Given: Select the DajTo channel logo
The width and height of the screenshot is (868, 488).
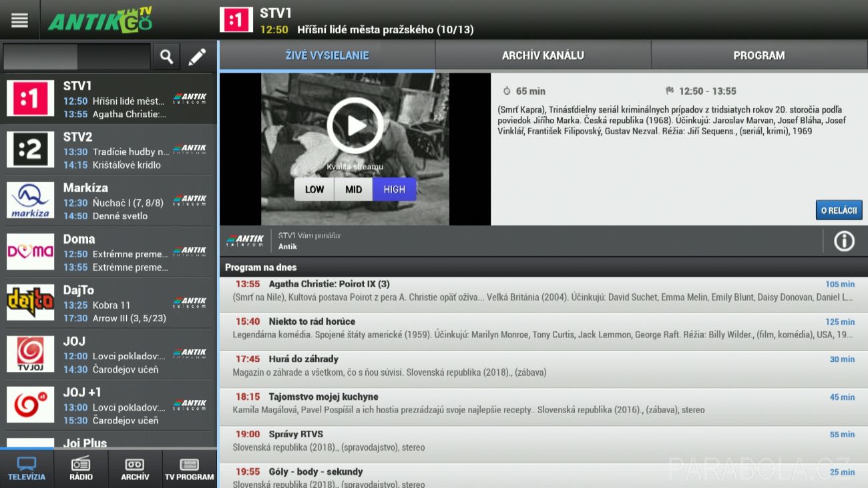Looking at the screenshot, I should pyautogui.click(x=30, y=302).
